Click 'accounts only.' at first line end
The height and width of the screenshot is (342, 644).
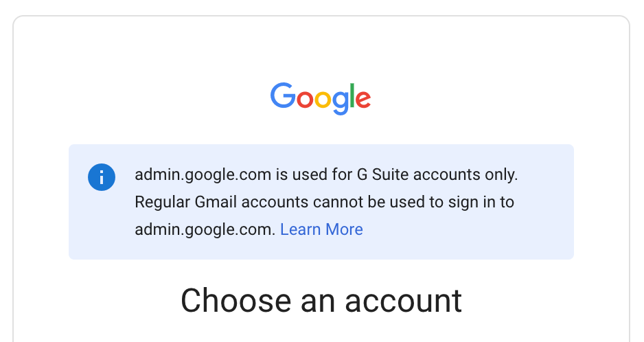tap(465, 174)
